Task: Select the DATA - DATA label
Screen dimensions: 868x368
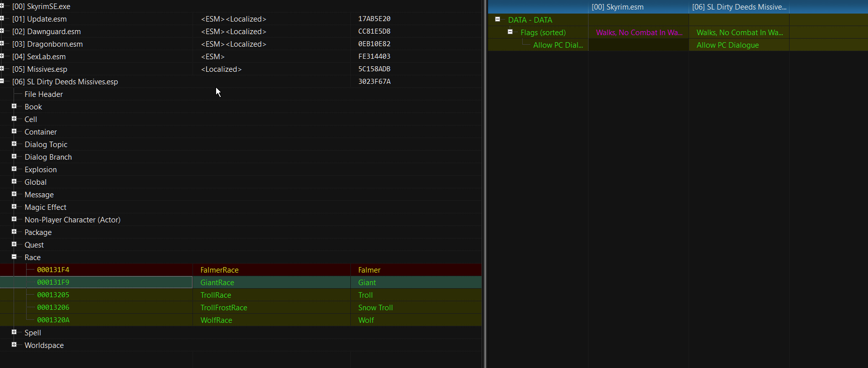Action: pyautogui.click(x=530, y=20)
